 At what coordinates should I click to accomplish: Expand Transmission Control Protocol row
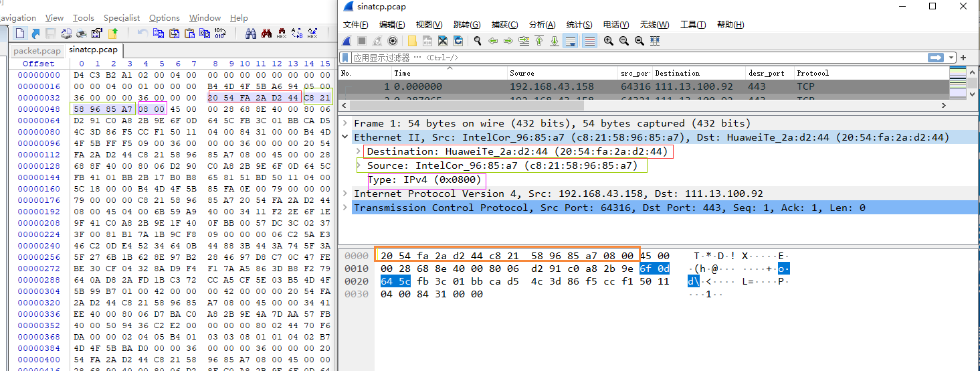tap(345, 208)
